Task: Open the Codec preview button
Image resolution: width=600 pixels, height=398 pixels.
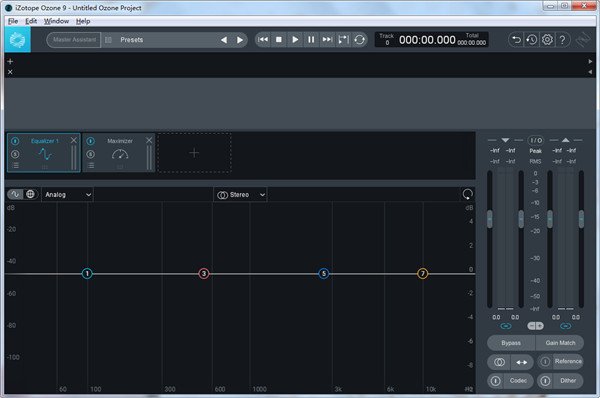Action: (518, 381)
